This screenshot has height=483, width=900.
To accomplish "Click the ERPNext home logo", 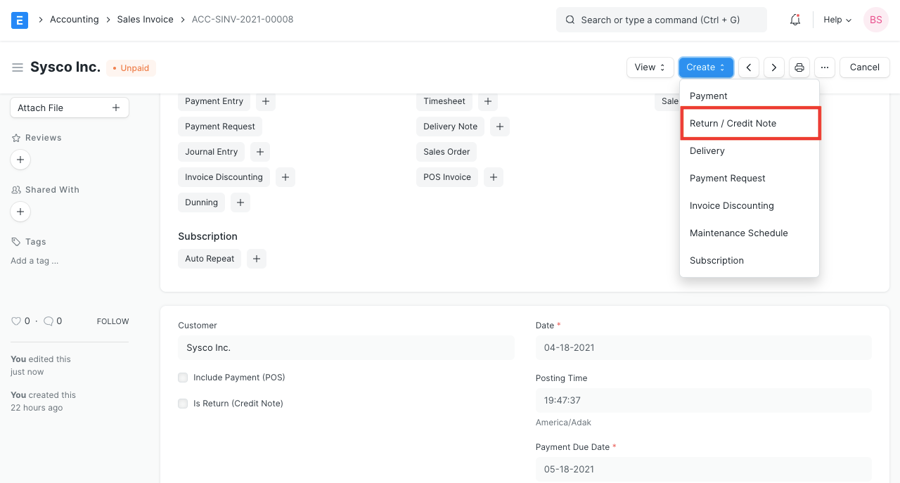I will (x=19, y=19).
